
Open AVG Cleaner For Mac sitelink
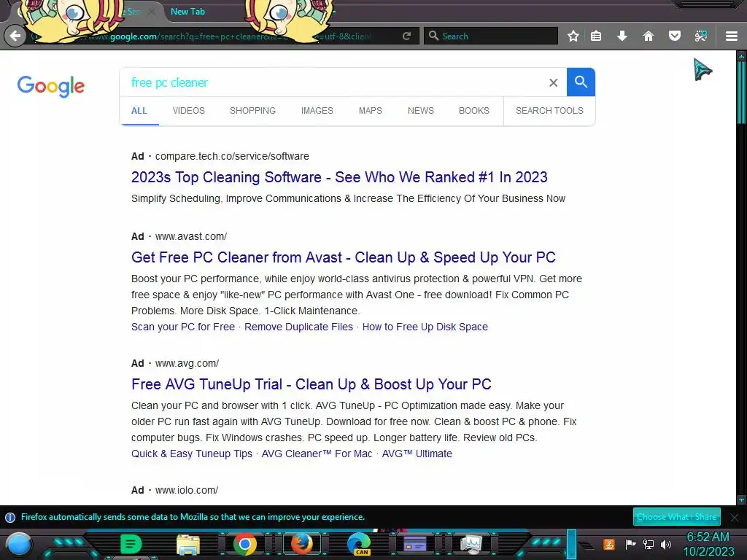(x=317, y=454)
